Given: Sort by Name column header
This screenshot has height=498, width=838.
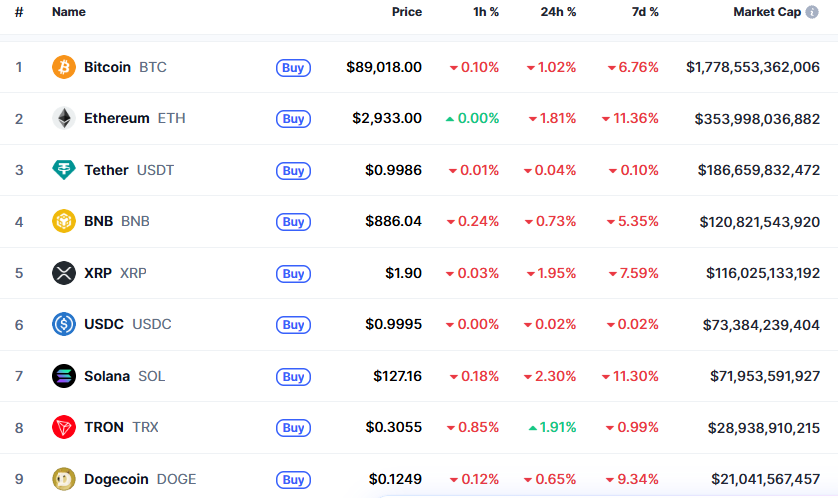Looking at the screenshot, I should click(69, 12).
